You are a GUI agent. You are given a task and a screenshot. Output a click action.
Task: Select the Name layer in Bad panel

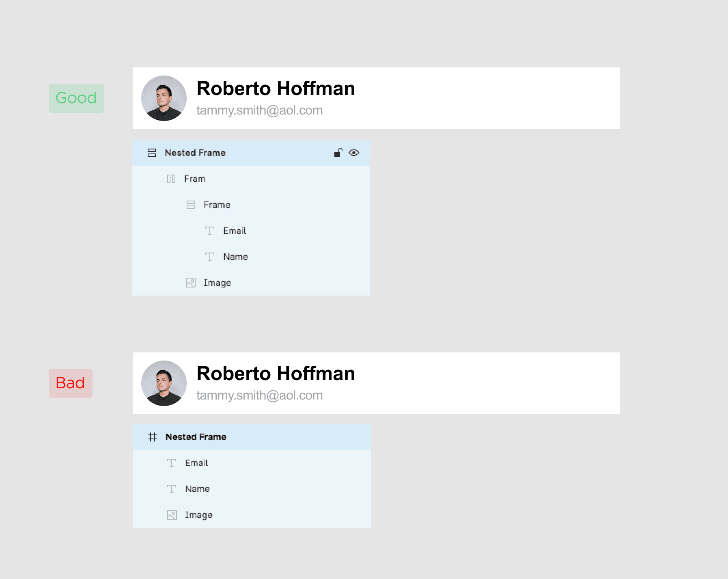252,489
